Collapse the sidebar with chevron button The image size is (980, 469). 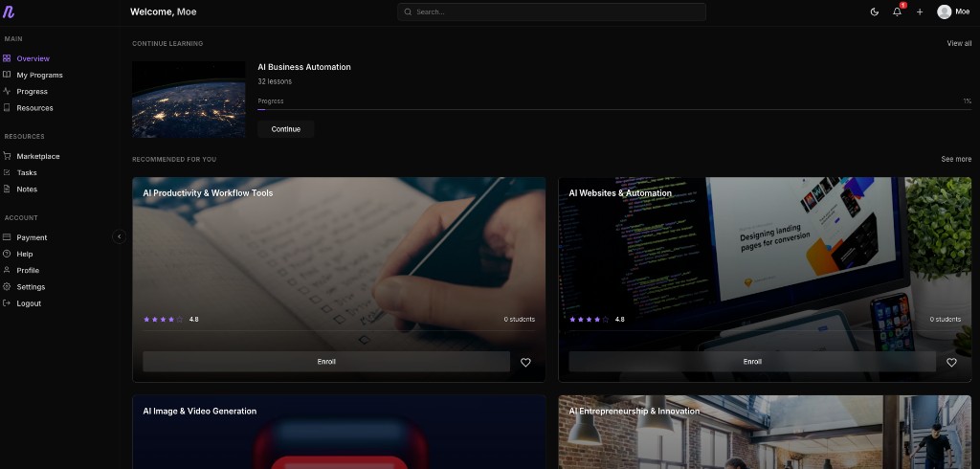click(120, 236)
